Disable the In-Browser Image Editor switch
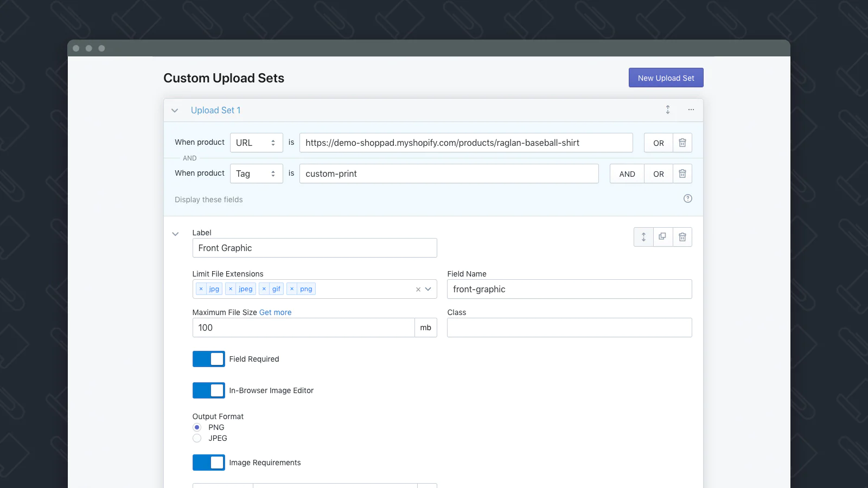 point(209,390)
